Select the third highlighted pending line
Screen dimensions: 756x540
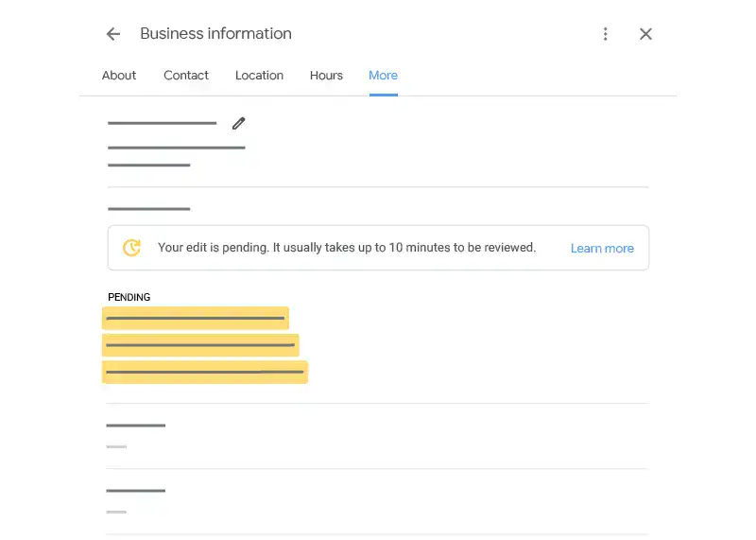click(x=205, y=372)
